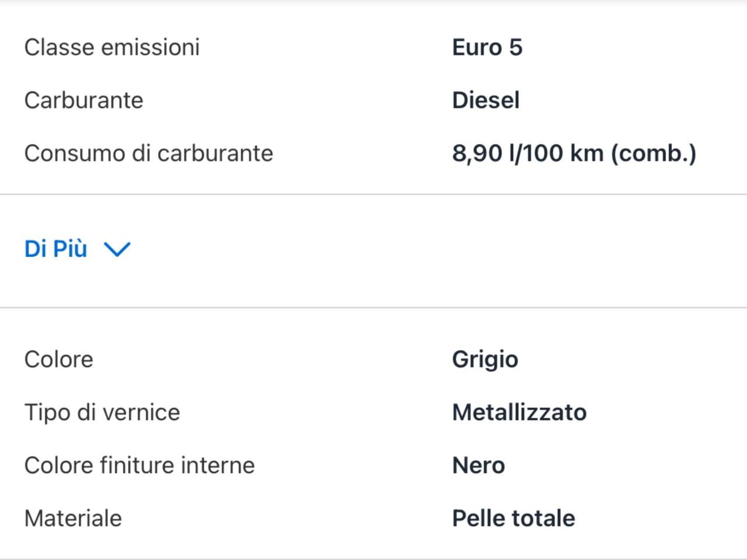Click the Materiale label

point(73,518)
